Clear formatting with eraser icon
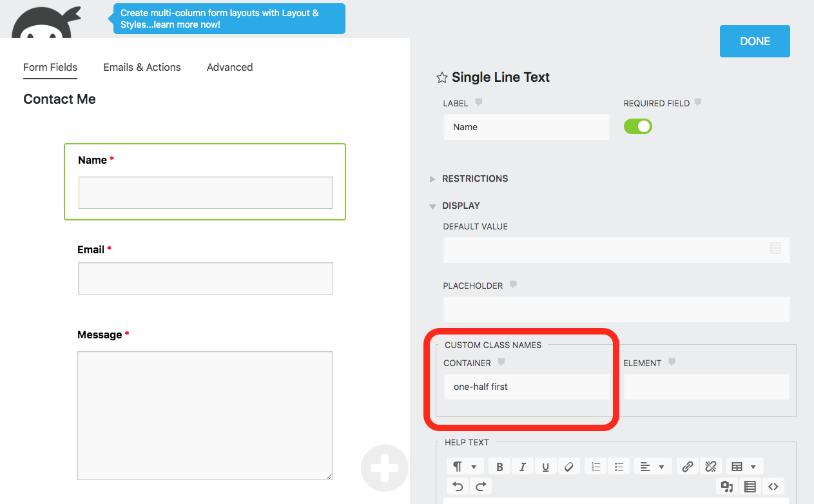This screenshot has width=814, height=504. 568,467
